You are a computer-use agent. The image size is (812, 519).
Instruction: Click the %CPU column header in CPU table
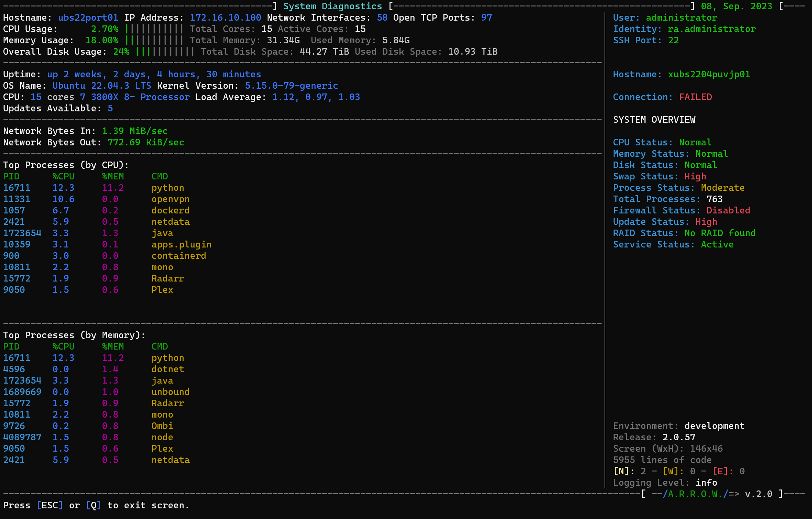pos(63,176)
